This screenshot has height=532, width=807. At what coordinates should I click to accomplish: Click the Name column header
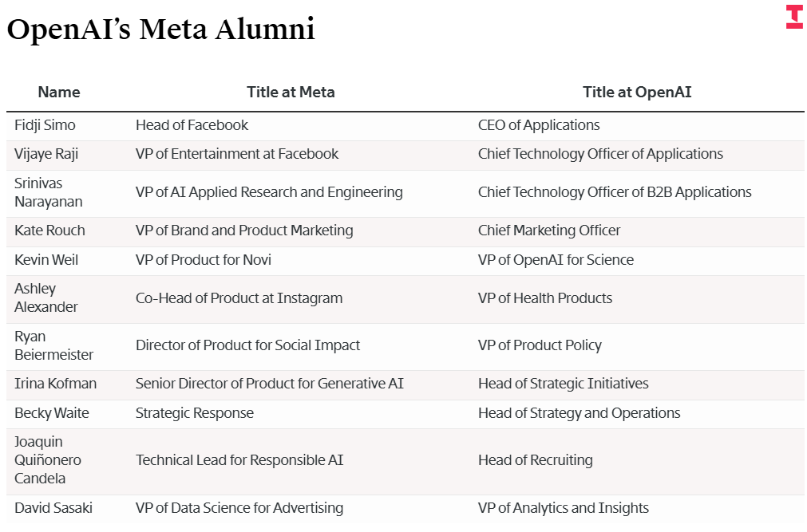[x=59, y=92]
